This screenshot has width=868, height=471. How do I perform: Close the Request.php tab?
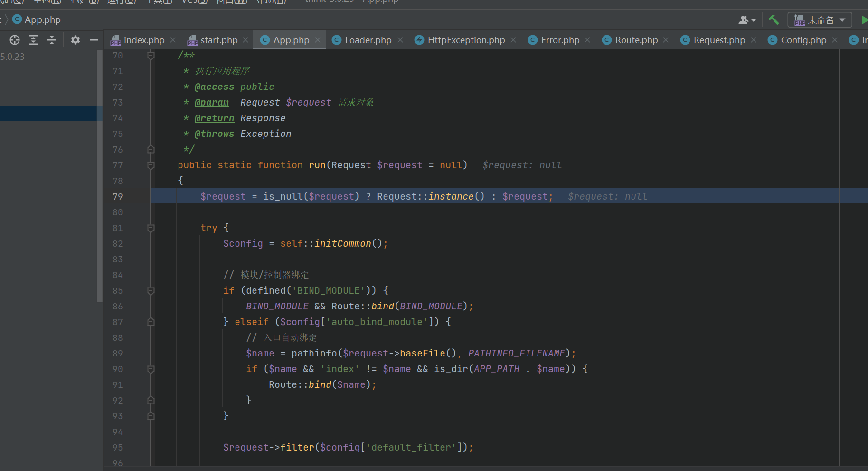point(754,40)
